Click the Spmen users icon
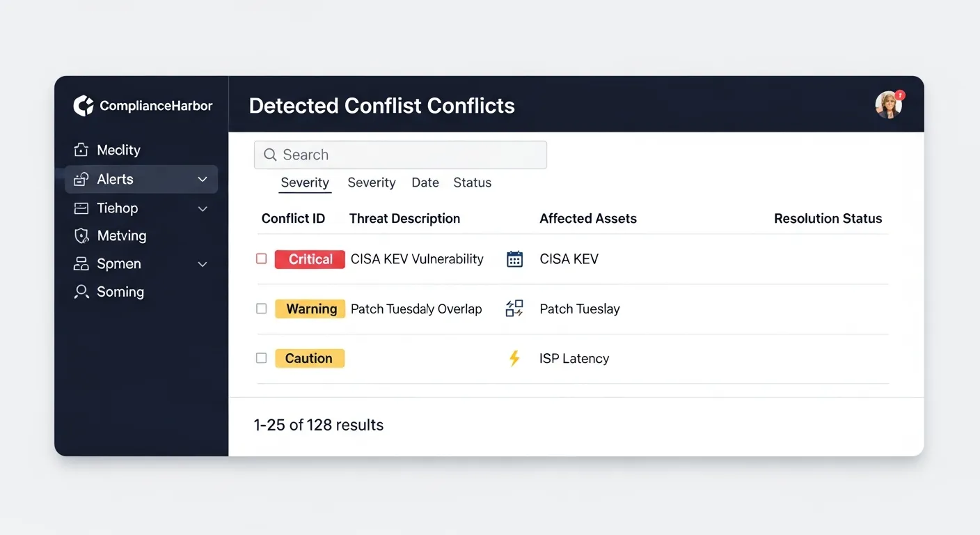The height and width of the screenshot is (535, 980). [81, 263]
